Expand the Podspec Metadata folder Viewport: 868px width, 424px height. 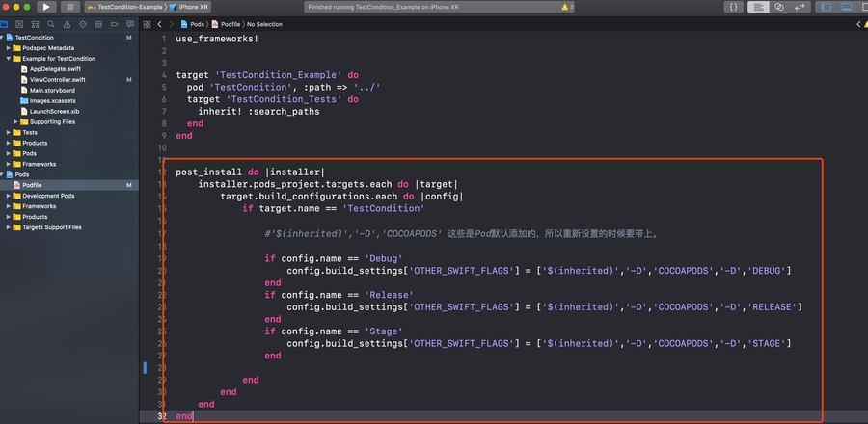point(8,48)
